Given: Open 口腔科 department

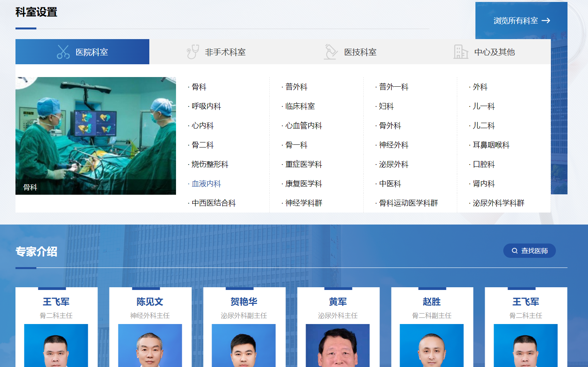Looking at the screenshot, I should pos(484,165).
